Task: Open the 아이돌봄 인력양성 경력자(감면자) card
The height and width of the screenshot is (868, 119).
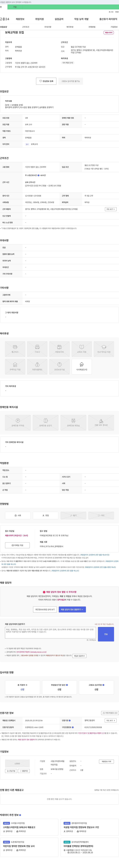Action: point(90,847)
